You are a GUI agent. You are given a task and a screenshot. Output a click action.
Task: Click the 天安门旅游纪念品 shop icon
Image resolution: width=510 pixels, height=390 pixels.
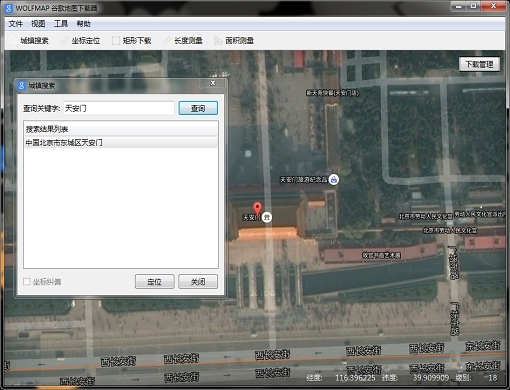coord(334,180)
